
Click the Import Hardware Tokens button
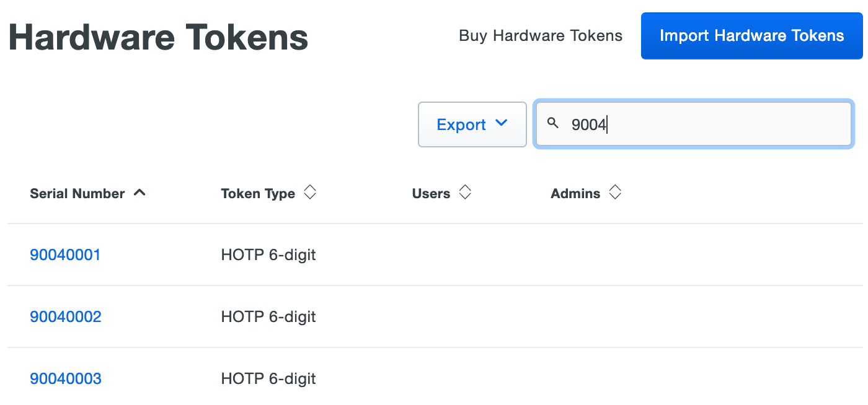pos(751,35)
